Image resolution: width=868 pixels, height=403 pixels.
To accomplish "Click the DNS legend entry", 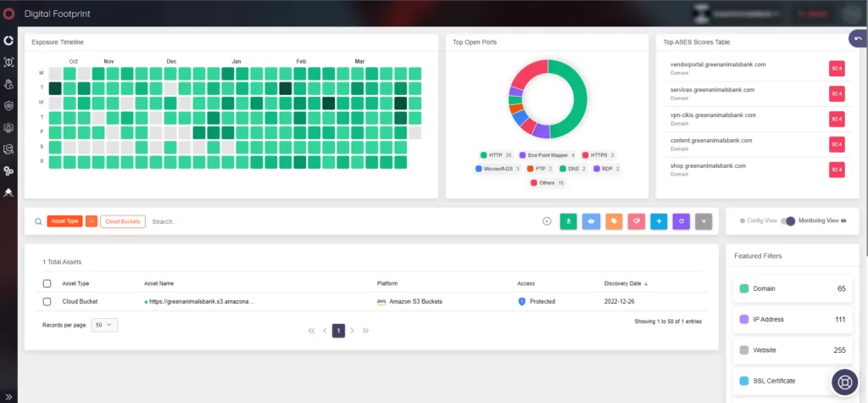I will coord(572,169).
